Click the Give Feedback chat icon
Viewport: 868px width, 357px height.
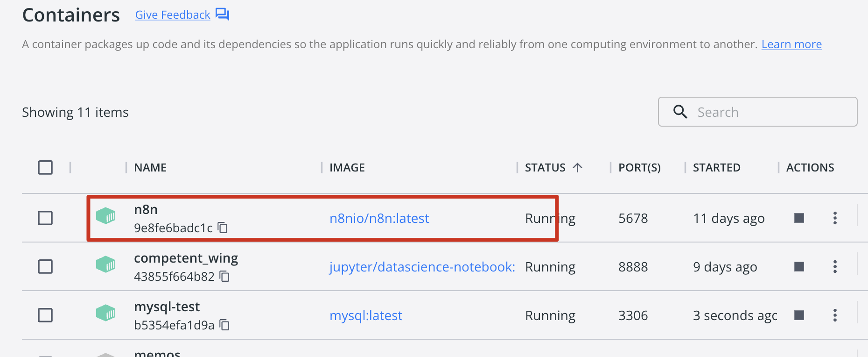point(222,14)
